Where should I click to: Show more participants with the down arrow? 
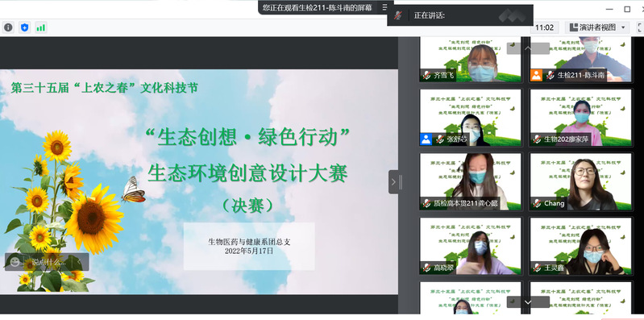click(x=528, y=302)
